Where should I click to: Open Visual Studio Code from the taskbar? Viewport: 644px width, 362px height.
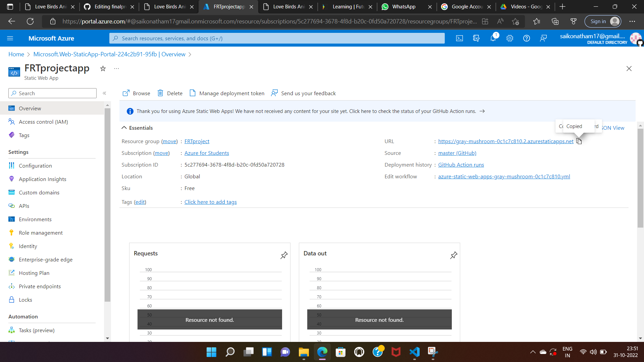pyautogui.click(x=414, y=352)
